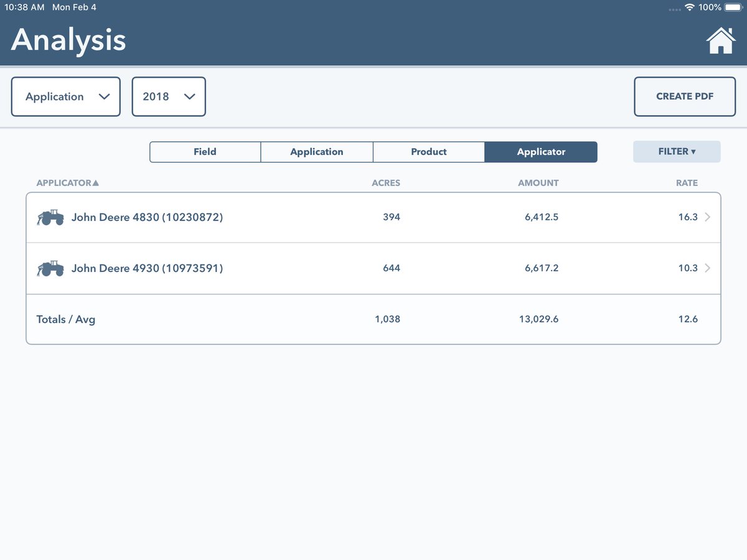Viewport: 747px width, 560px height.
Task: Click the 644 acres value
Action: pos(392,268)
